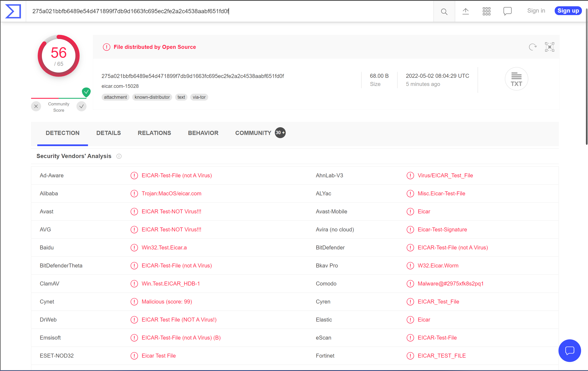Vote harmless with community check button

[x=81, y=106]
